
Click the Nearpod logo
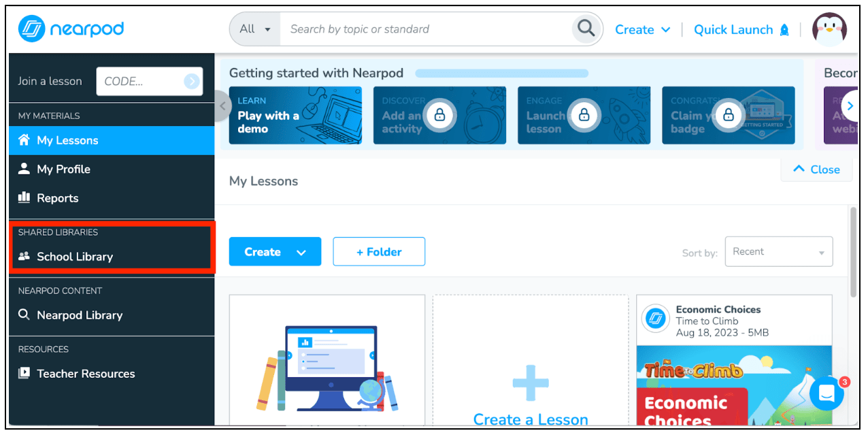[71, 29]
